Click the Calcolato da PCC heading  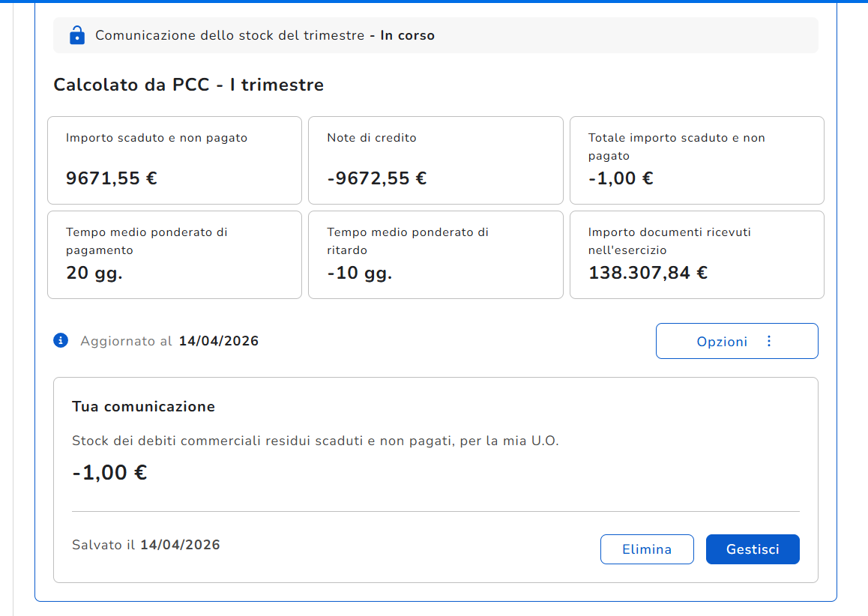[188, 85]
